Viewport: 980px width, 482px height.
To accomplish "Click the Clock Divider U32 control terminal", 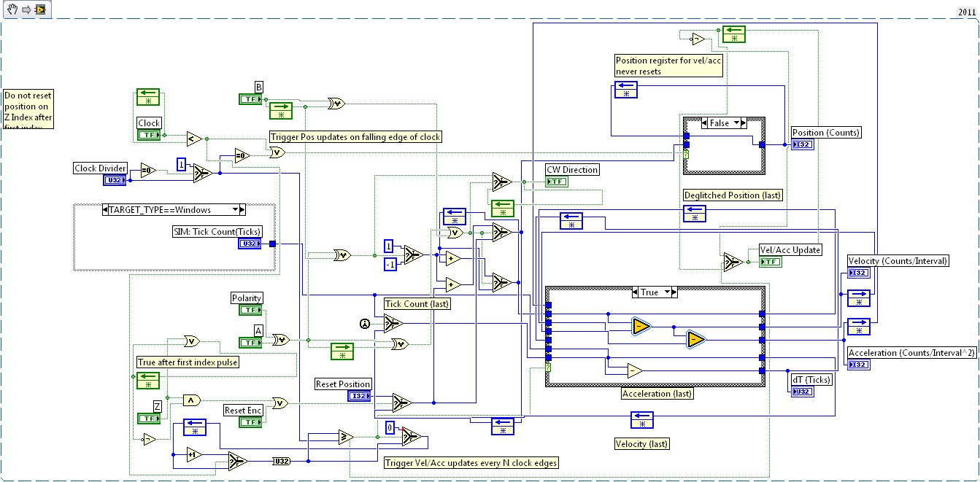I will click(115, 180).
